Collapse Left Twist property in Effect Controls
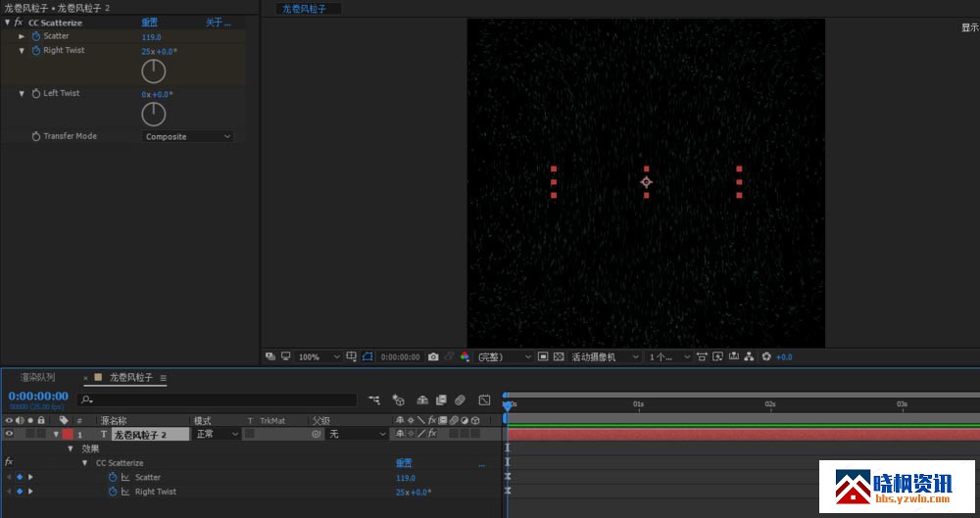This screenshot has height=518, width=980. [22, 94]
